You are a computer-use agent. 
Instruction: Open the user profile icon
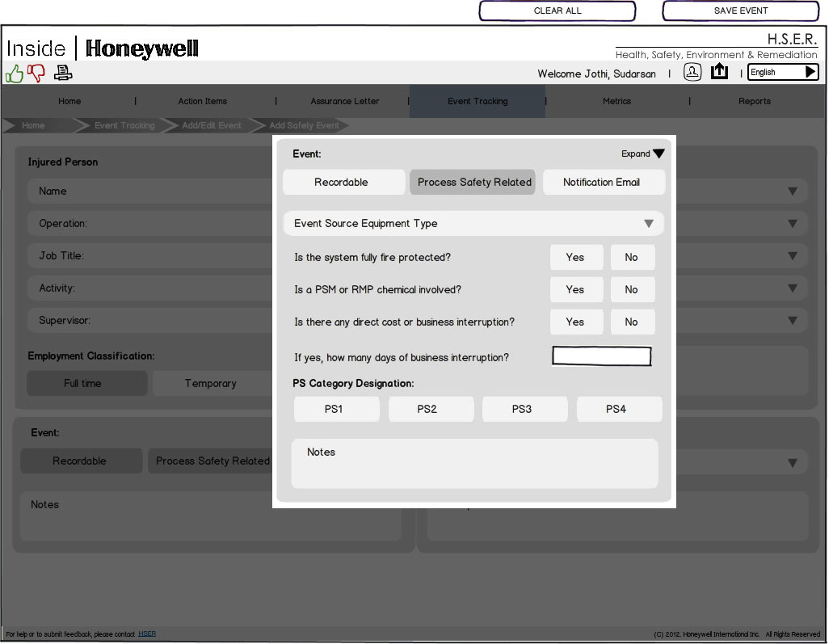pos(692,72)
